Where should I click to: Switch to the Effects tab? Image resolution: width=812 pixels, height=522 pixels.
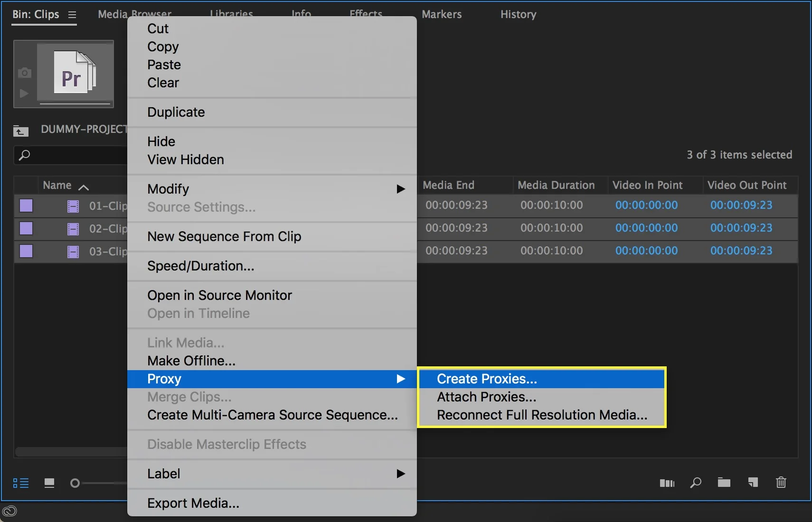pos(366,14)
